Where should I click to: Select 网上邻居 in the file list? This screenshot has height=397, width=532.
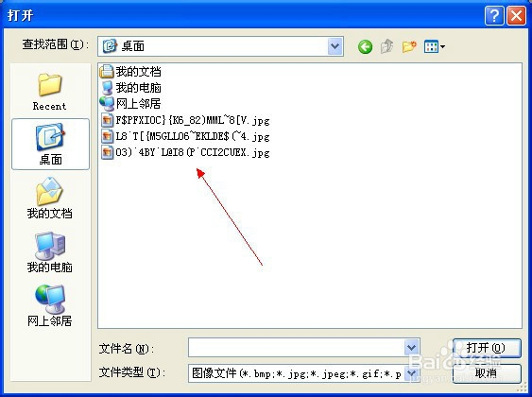pos(130,104)
